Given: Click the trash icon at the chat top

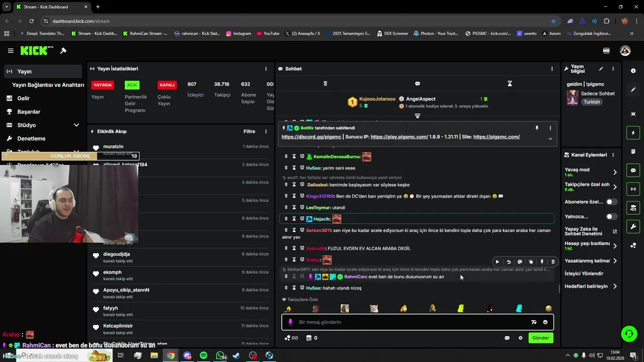Looking at the screenshot, I should tap(325, 83).
